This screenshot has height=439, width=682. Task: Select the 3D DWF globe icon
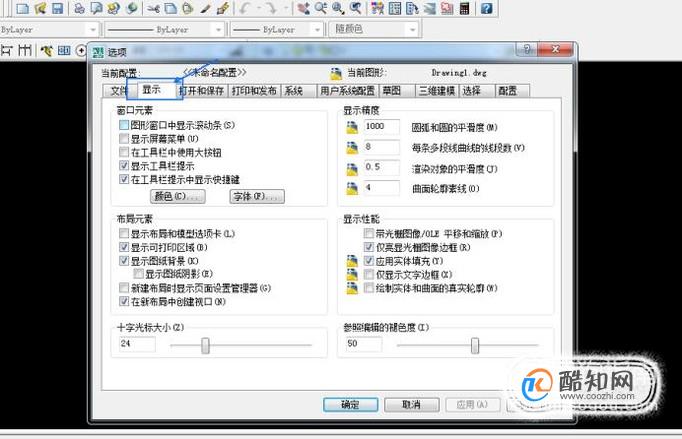131,8
